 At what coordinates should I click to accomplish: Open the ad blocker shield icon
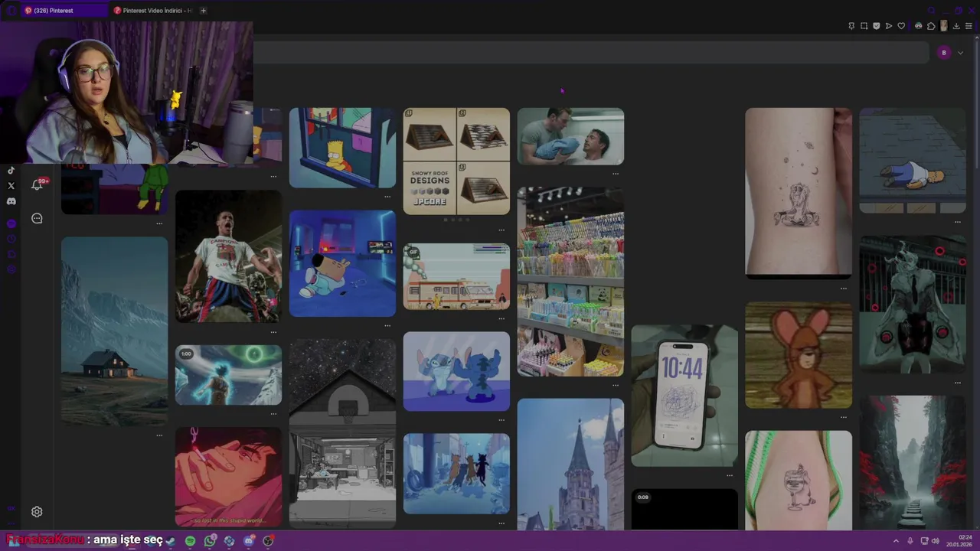tap(877, 26)
